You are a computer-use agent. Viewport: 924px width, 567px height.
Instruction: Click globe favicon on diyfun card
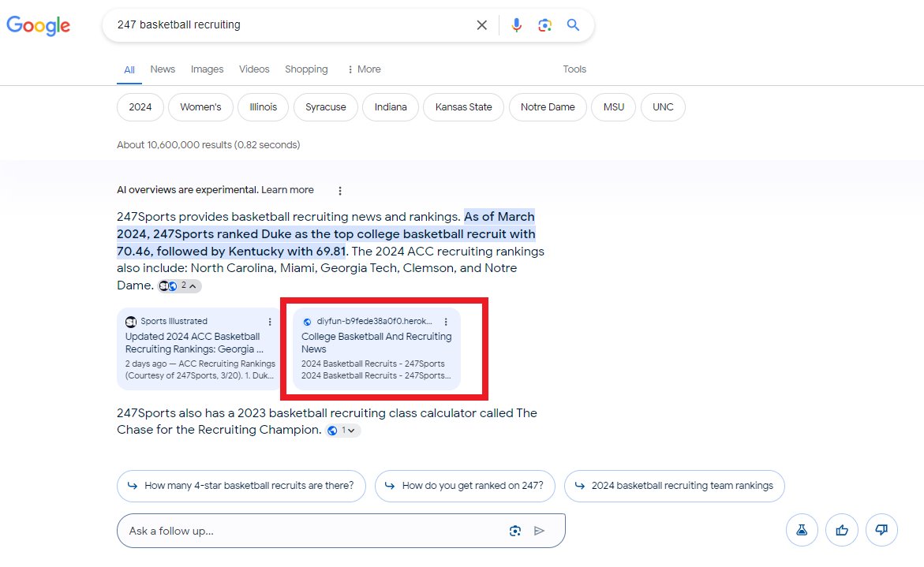[307, 322]
